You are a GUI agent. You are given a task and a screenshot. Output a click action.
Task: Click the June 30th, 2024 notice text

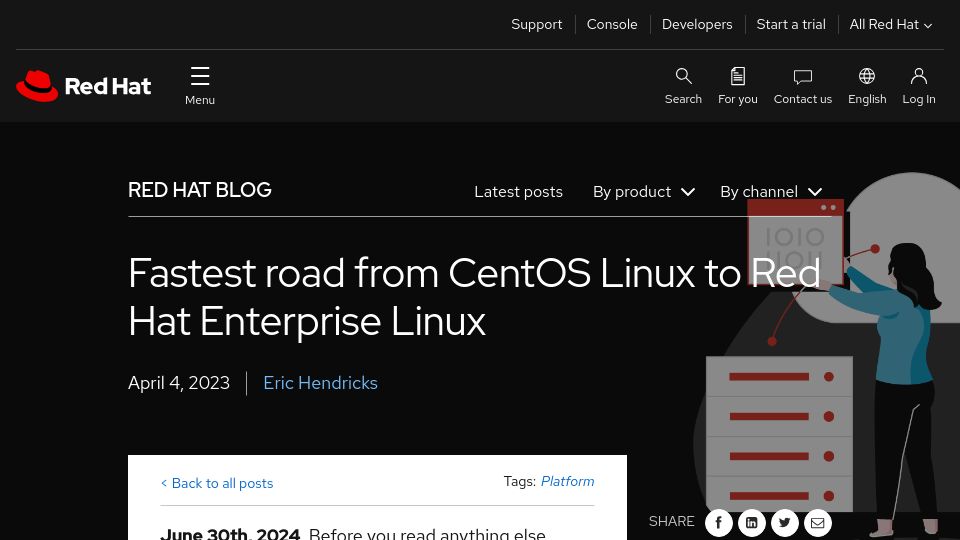230,534
